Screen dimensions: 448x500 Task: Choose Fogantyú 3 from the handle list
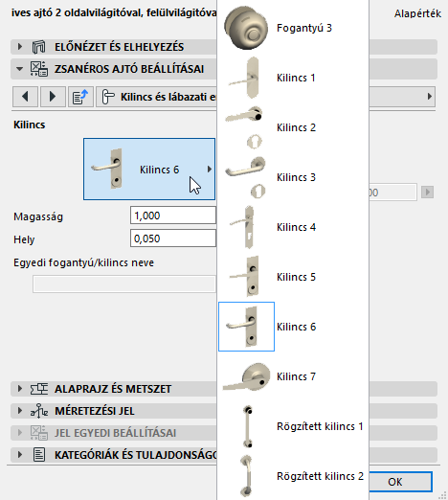304,28
